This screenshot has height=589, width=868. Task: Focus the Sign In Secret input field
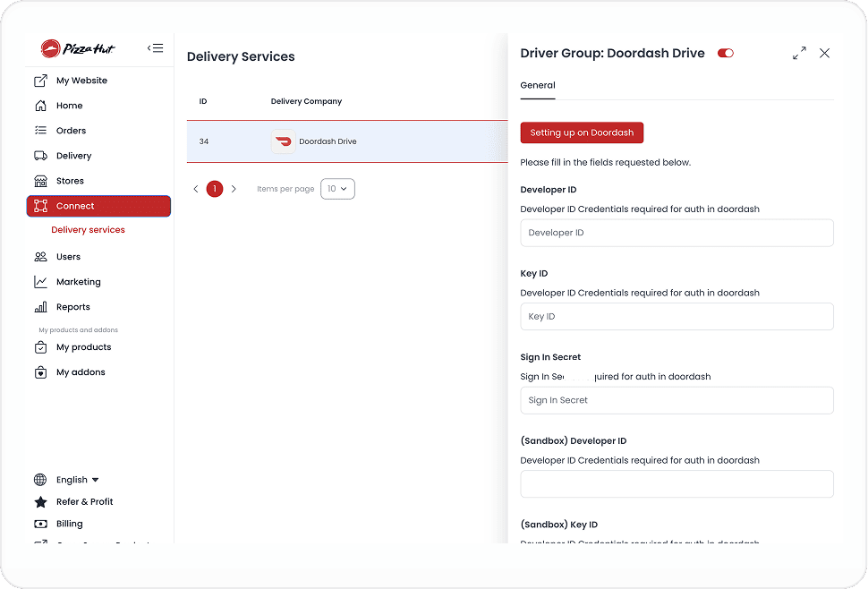pos(677,400)
